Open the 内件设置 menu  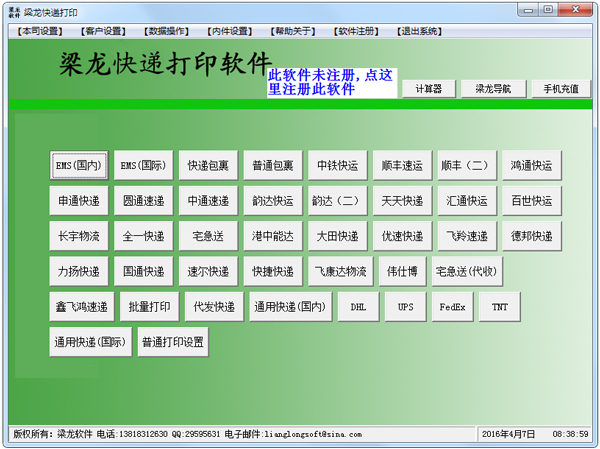[229, 31]
